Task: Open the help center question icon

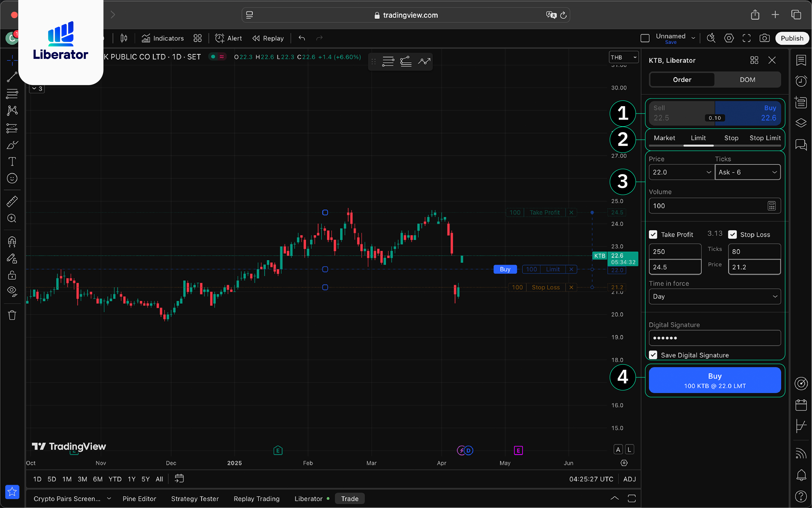Action: tap(801, 496)
